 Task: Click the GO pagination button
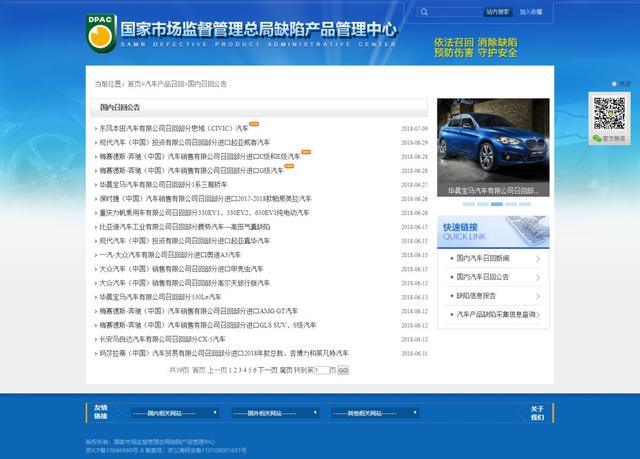click(343, 370)
